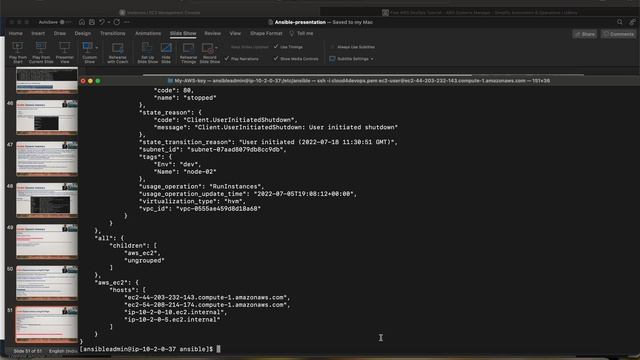Select the Slide Show tab
The width and height of the screenshot is (640, 360).
coord(183,33)
